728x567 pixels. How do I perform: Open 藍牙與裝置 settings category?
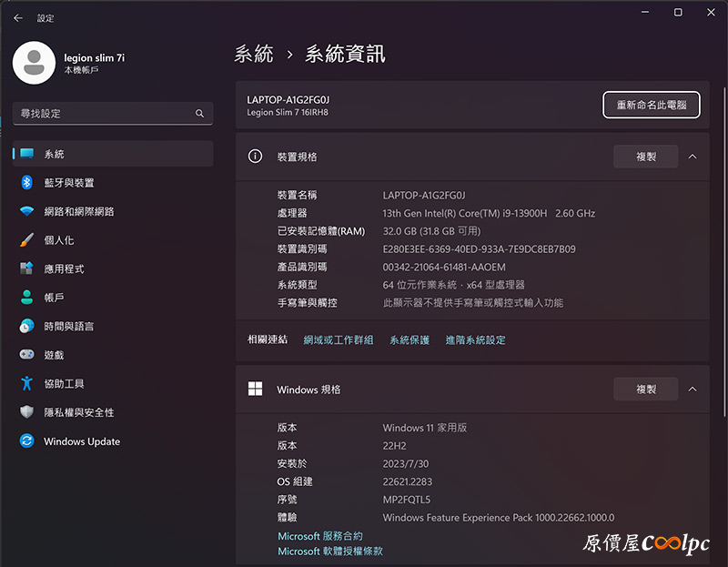click(x=113, y=183)
